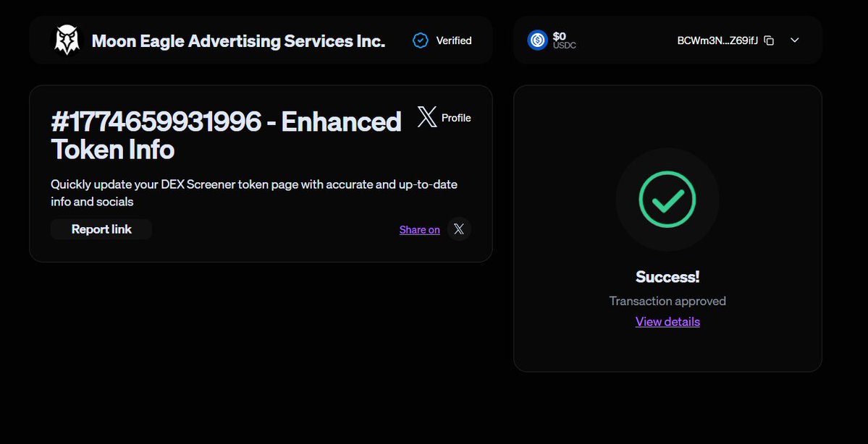
Task: Click the USDC coin icon
Action: 537,40
